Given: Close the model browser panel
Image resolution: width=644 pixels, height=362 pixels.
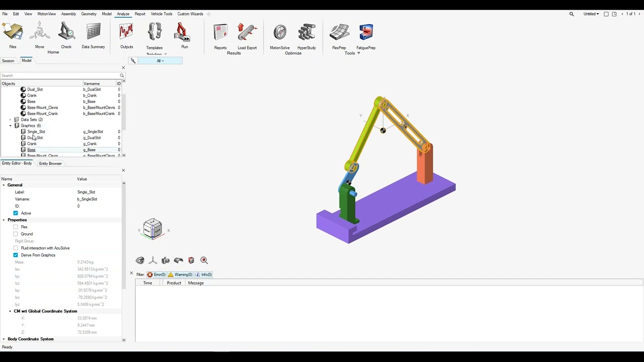Looking at the screenshot, I should coord(123,68).
